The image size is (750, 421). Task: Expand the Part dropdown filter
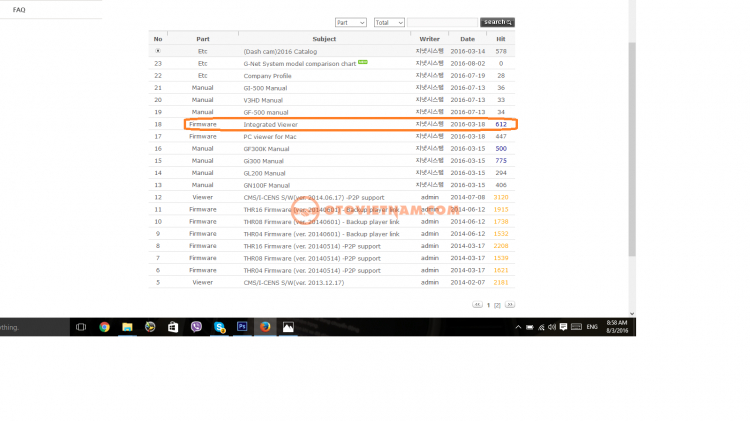click(x=351, y=22)
